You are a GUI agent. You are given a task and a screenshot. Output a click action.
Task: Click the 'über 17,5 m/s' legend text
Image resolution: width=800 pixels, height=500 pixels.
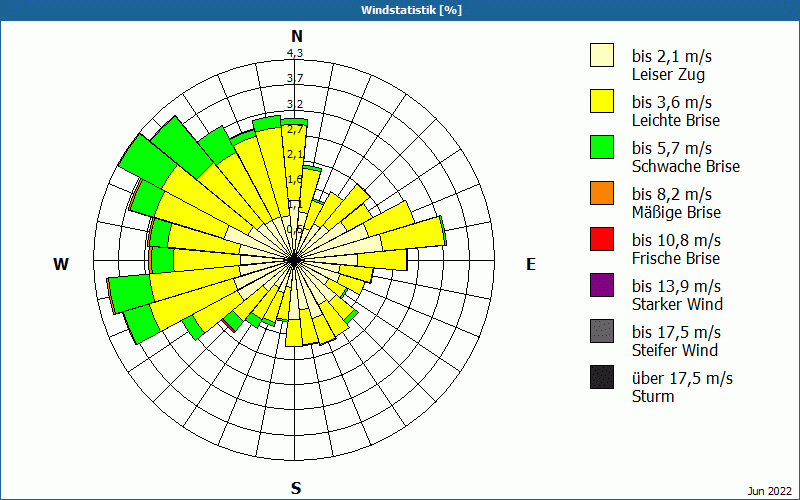[x=682, y=378]
